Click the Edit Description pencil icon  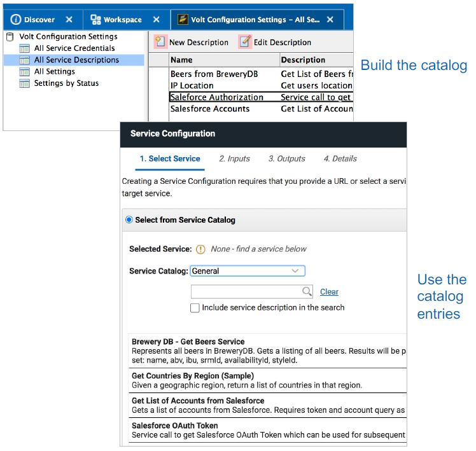coord(245,42)
